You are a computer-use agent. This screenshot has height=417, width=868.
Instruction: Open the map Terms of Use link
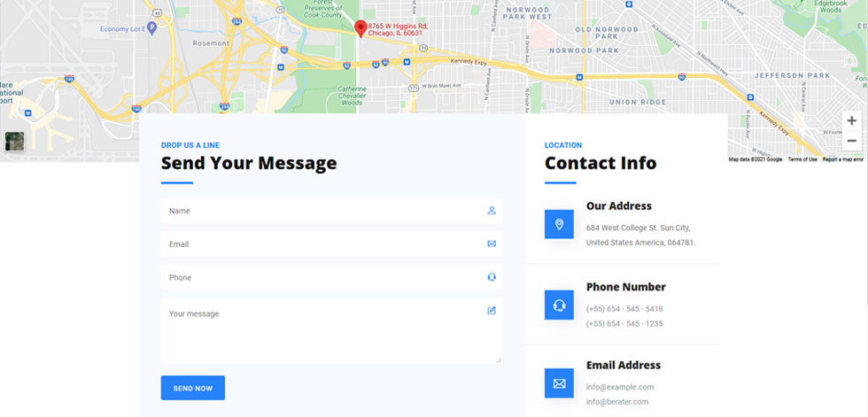pyautogui.click(x=802, y=159)
